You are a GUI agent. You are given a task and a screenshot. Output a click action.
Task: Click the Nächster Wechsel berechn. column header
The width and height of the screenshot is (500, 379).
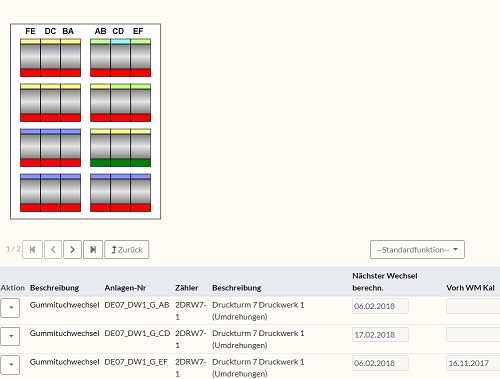[385, 282]
